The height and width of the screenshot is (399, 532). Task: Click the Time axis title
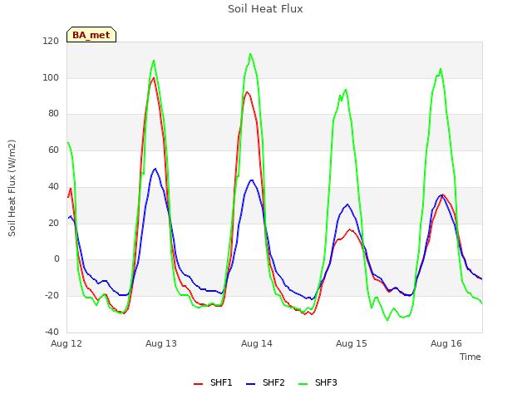(x=470, y=357)
